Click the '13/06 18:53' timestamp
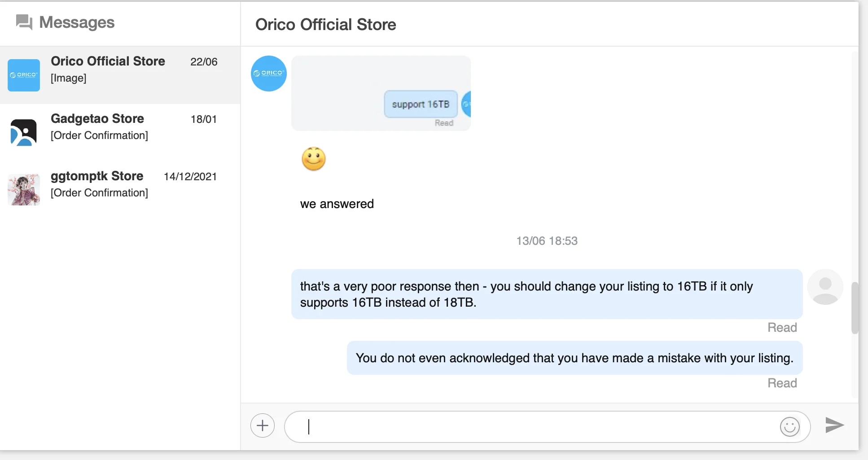The image size is (868, 460). (x=547, y=241)
